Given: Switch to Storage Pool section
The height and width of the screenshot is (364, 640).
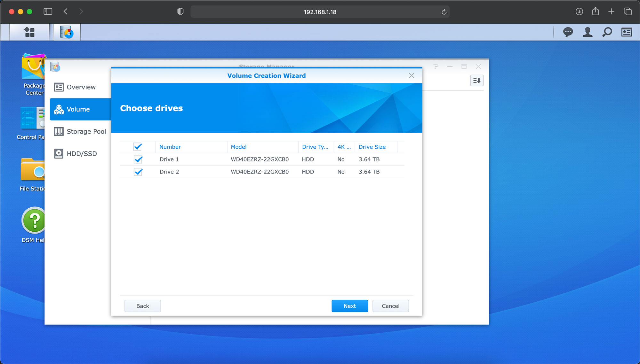Looking at the screenshot, I should tap(80, 131).
